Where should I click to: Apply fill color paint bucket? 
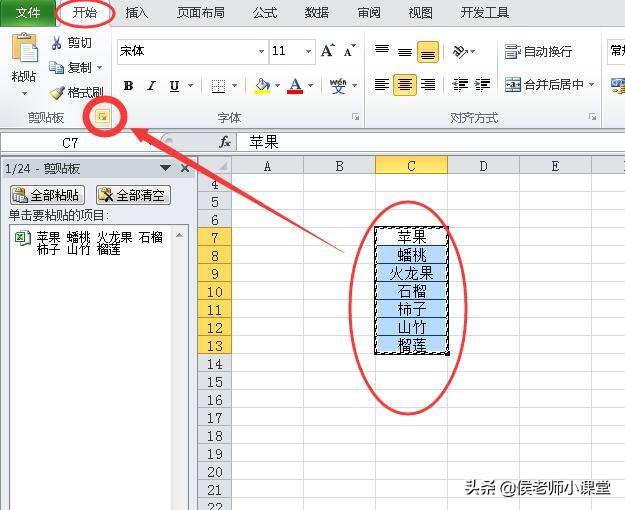(262, 85)
